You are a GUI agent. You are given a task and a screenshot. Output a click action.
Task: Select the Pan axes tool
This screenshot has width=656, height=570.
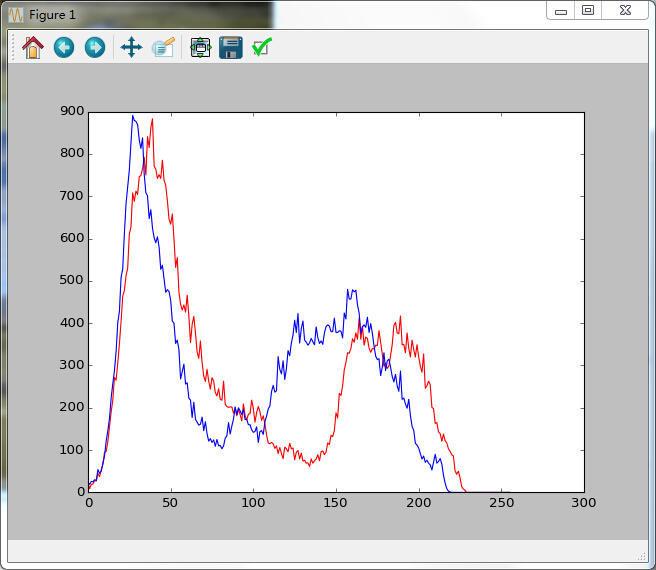point(131,47)
